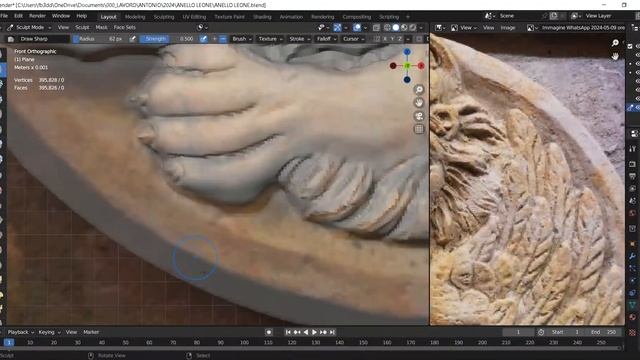
Task: Click the Scene name field
Action: coord(519,16)
